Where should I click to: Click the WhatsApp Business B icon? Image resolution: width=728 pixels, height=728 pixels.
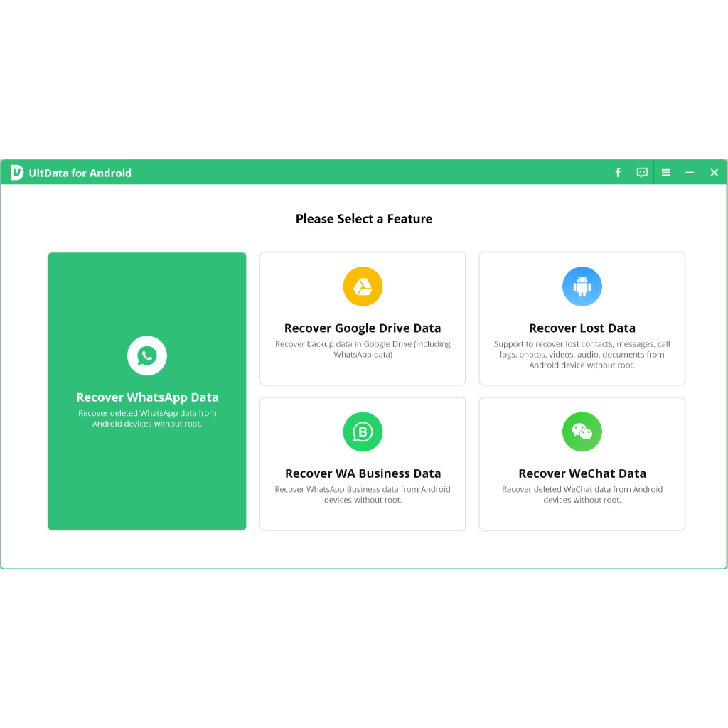point(363,432)
